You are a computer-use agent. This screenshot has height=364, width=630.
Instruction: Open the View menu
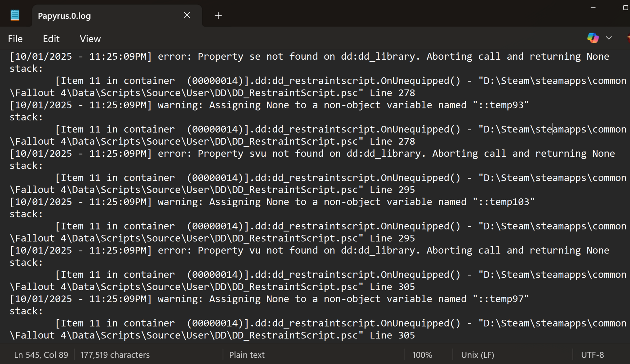pos(90,39)
